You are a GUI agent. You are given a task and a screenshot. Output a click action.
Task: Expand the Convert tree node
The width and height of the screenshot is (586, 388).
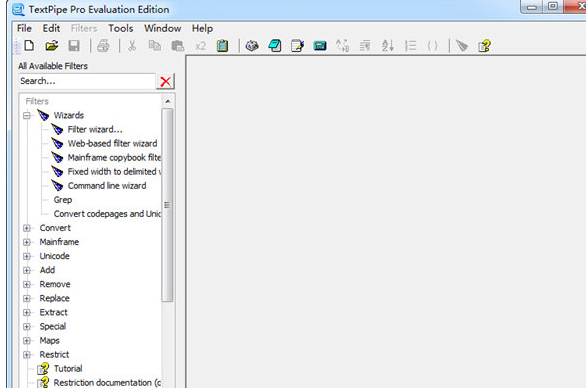27,228
